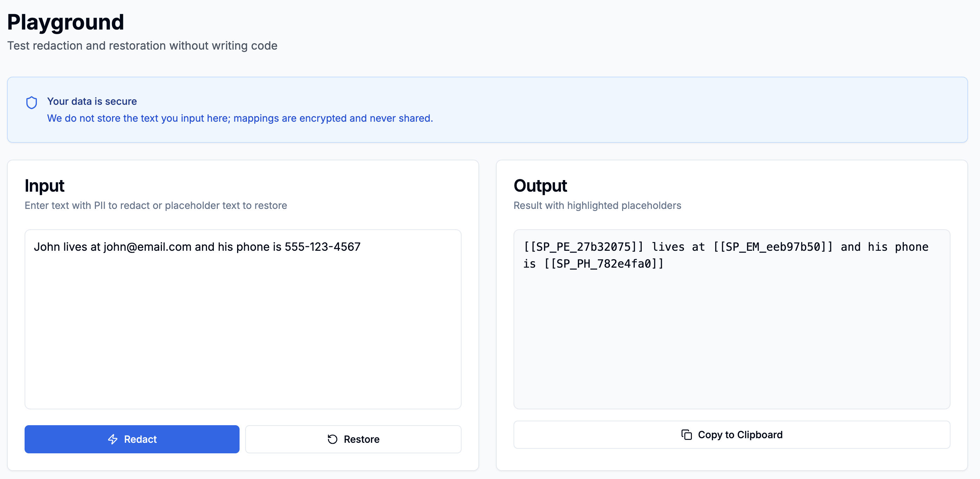The image size is (980, 479).
Task: Click inside the Output result box
Action: [732, 319]
